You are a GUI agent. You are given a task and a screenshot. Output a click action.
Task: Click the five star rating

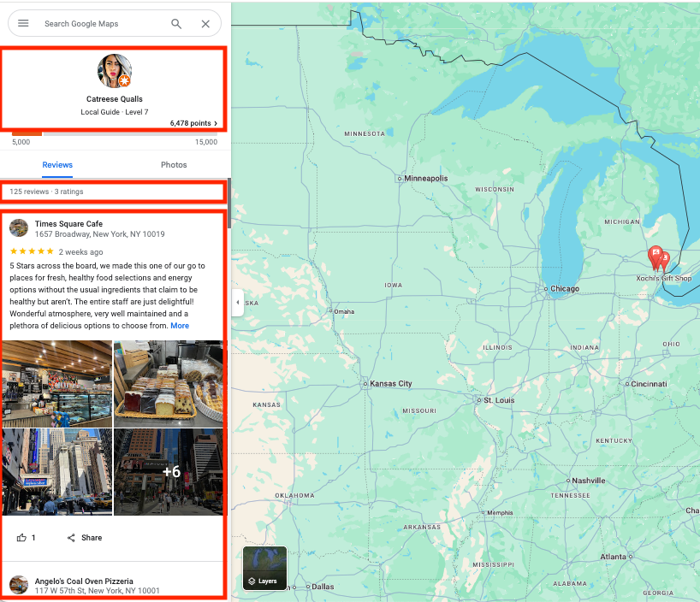[32, 251]
